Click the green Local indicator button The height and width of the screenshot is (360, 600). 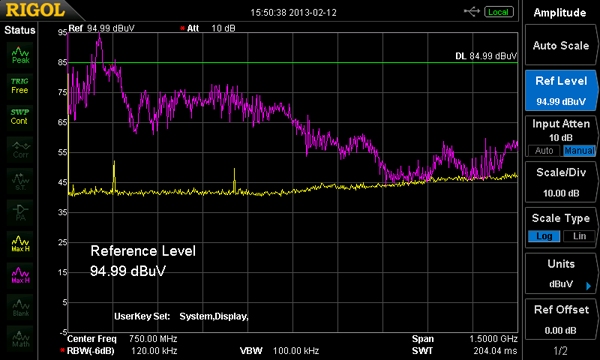click(x=499, y=12)
